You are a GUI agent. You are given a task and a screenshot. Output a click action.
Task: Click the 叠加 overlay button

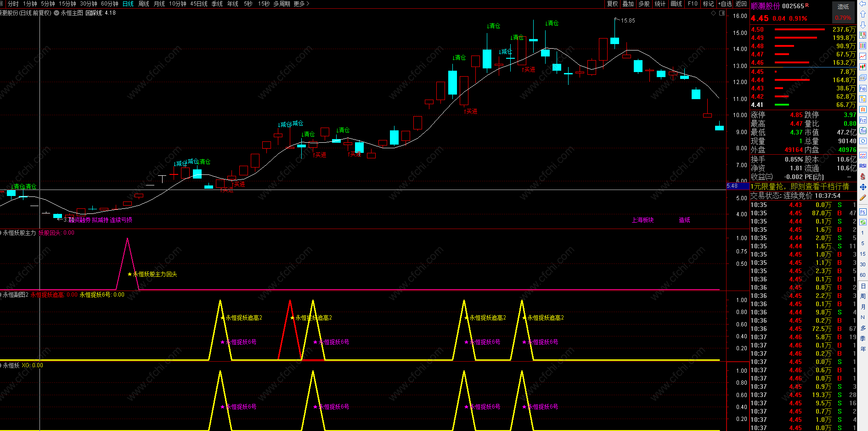(x=628, y=4)
